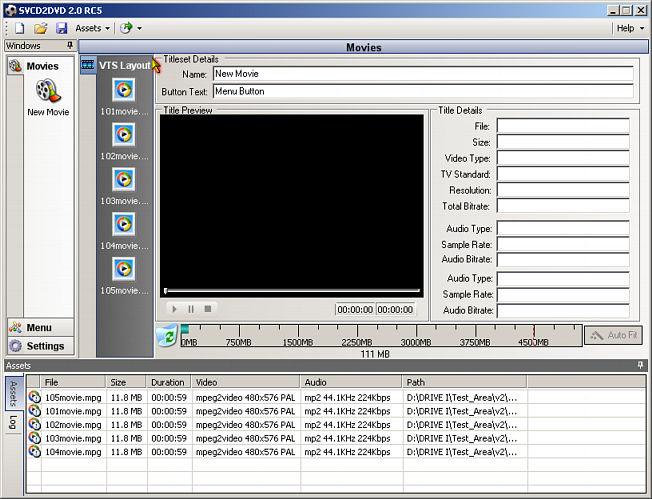Sort assets by Duration column header
652x499 pixels.
click(x=169, y=382)
